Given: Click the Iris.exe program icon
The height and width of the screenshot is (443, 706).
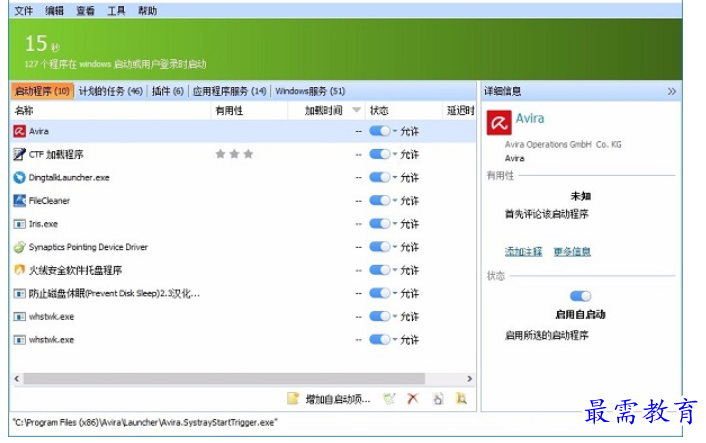Looking at the screenshot, I should [x=19, y=224].
